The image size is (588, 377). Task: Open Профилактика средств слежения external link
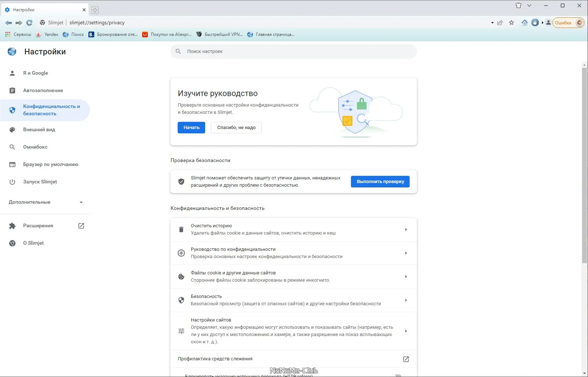coord(406,359)
